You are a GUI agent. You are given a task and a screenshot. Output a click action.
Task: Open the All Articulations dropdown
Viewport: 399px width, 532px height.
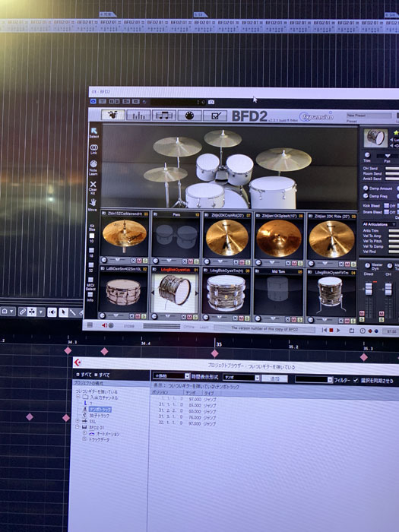378,224
